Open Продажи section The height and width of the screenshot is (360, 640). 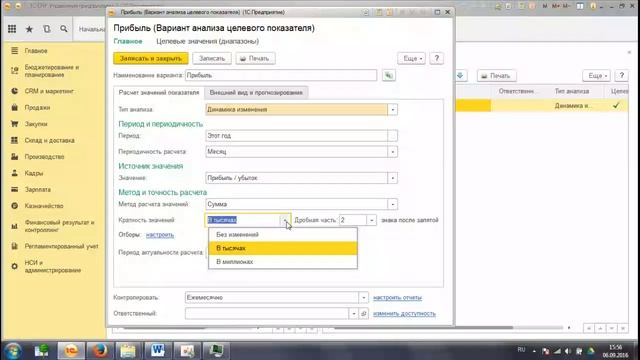37,108
